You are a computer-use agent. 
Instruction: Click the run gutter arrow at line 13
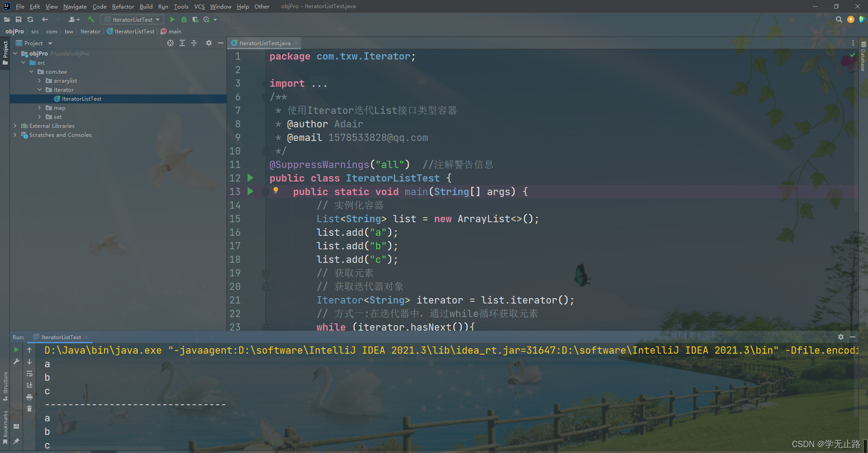(x=250, y=191)
